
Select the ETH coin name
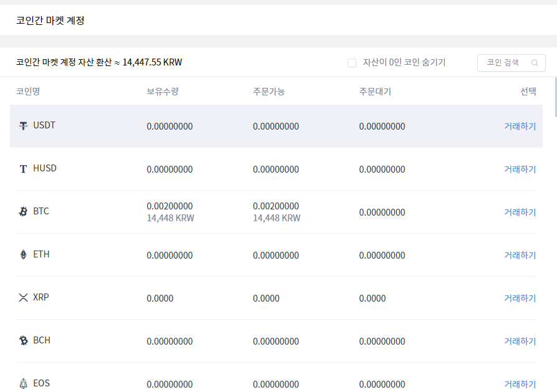(x=41, y=254)
